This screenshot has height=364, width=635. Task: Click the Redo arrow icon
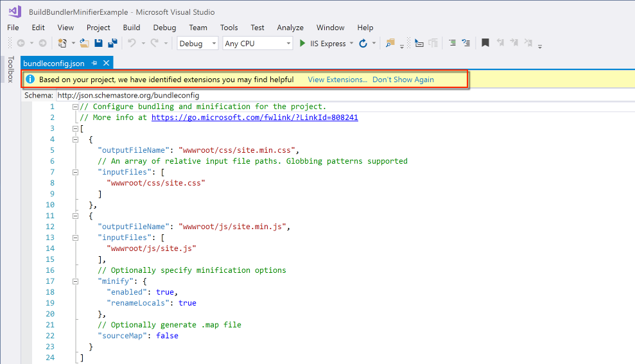pos(154,43)
